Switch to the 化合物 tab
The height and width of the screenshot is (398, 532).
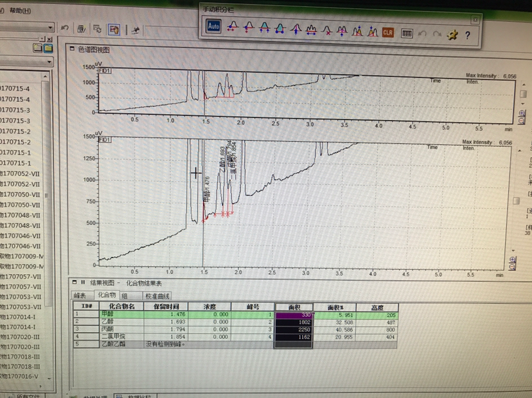[x=107, y=295]
